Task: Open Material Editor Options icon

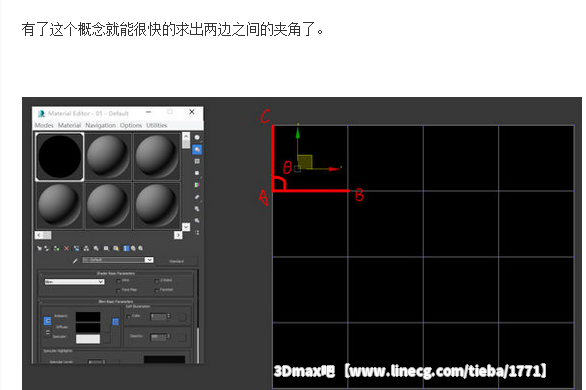Action: 197,209
